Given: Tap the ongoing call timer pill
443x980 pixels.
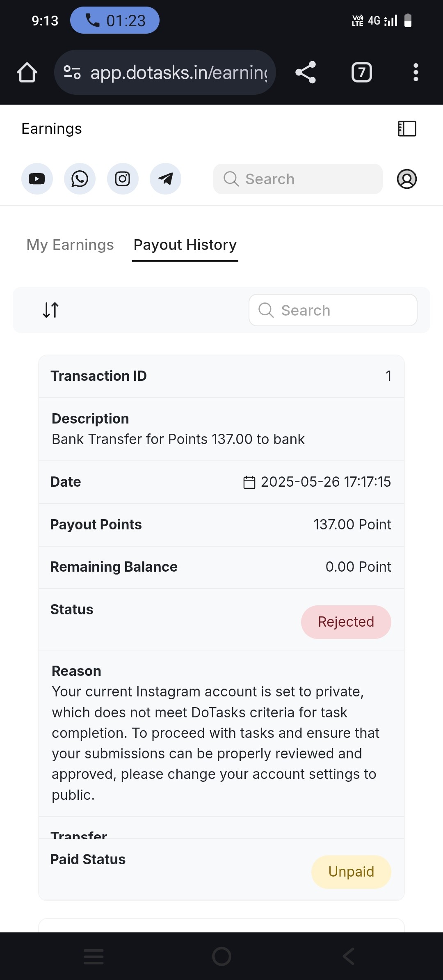Looking at the screenshot, I should [115, 21].
